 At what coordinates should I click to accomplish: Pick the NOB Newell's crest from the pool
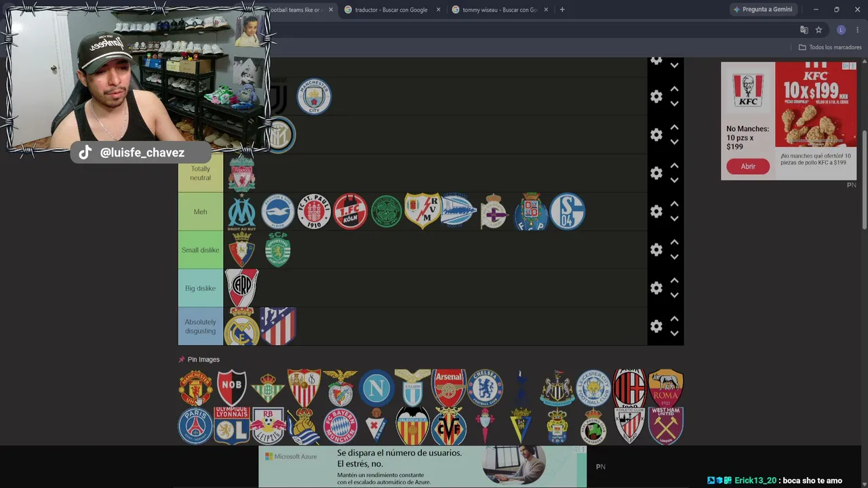tap(231, 388)
